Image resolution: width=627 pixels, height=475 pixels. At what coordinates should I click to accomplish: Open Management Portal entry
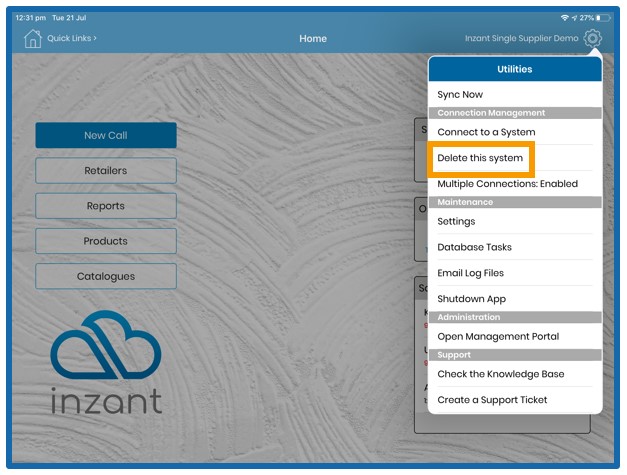[x=515, y=337]
